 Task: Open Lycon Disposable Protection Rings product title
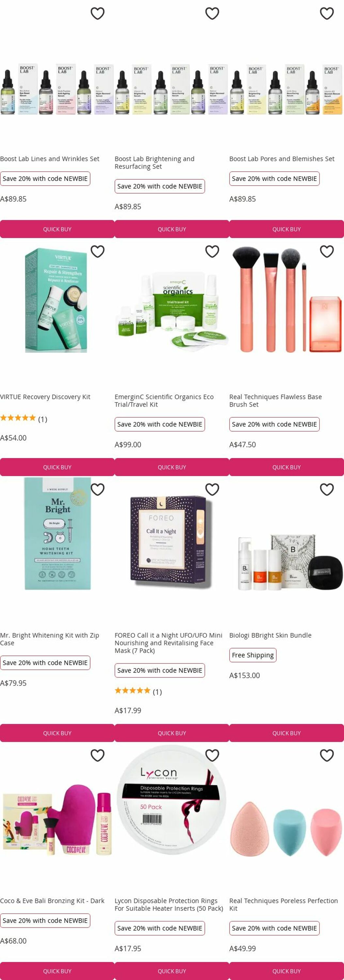[169, 905]
